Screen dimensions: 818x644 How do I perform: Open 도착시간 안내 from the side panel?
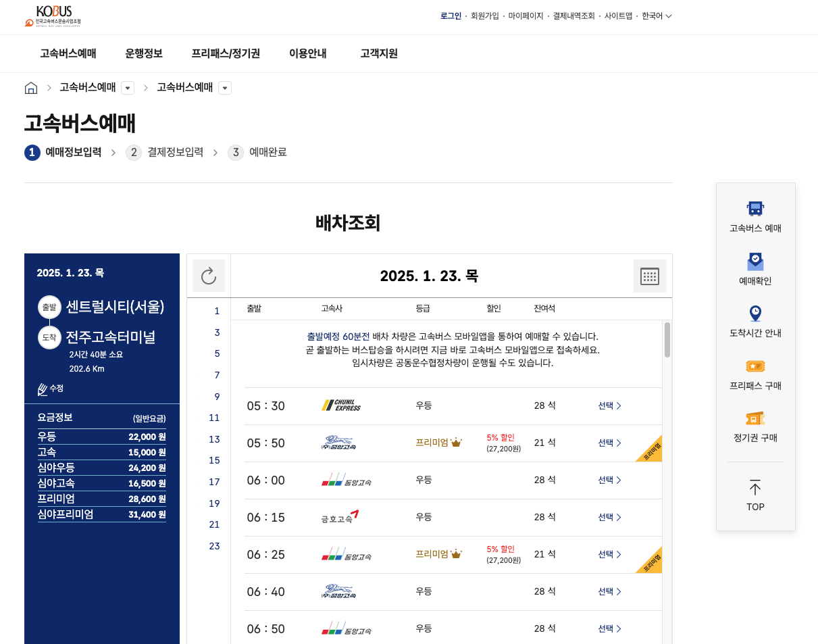pos(755,320)
